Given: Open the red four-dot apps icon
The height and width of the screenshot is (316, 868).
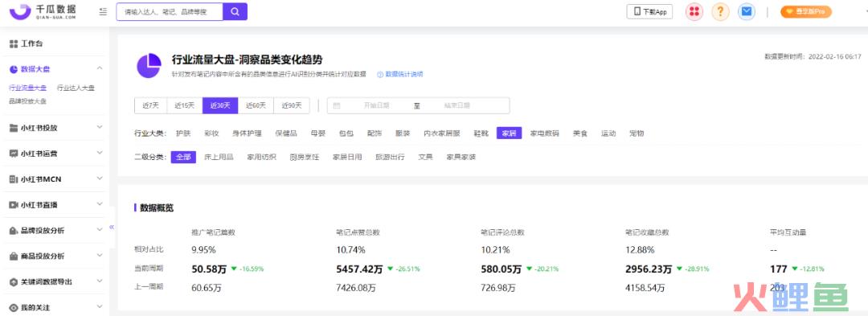Looking at the screenshot, I should point(694,11).
